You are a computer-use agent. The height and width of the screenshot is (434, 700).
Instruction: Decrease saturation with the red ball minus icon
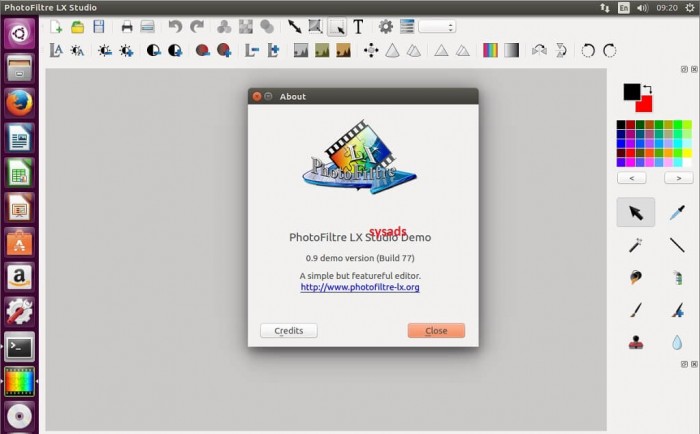coord(203,50)
